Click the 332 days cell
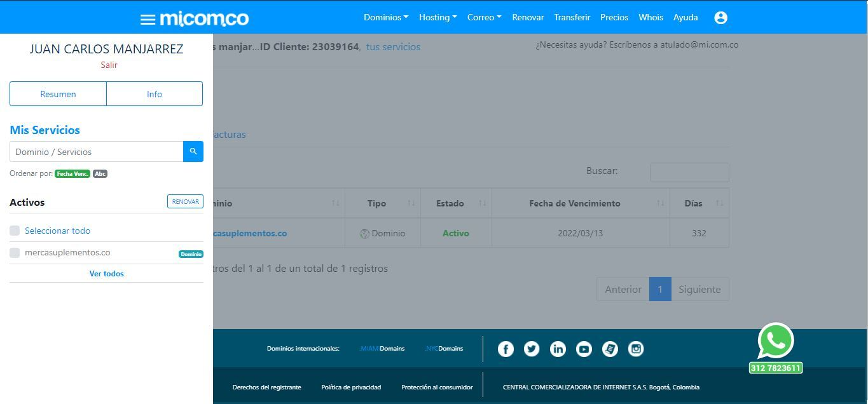The height and width of the screenshot is (404, 868). tap(699, 233)
